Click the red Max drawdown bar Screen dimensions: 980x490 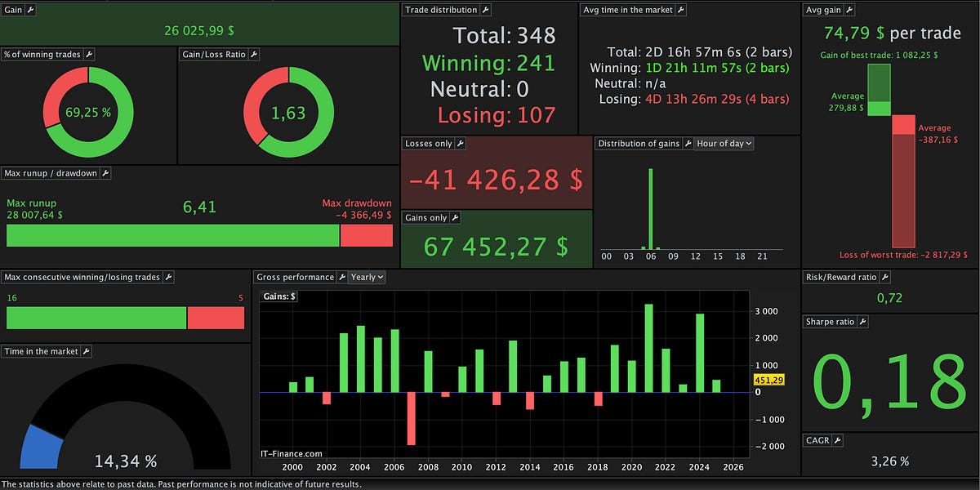(367, 235)
